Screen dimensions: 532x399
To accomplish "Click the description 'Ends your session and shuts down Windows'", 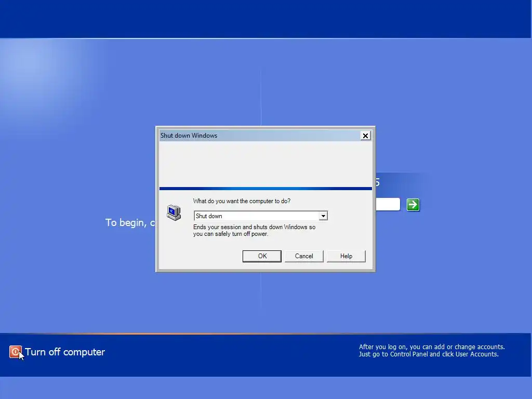I will 255,230.
